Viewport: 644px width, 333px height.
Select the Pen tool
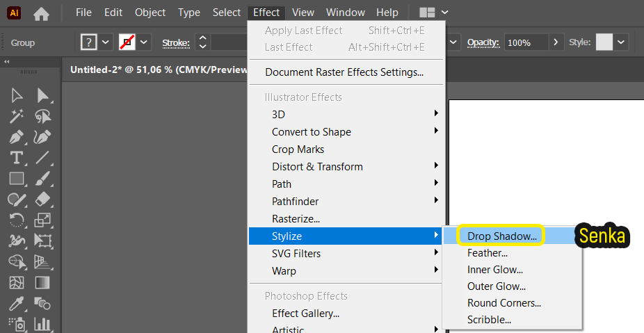tap(17, 137)
